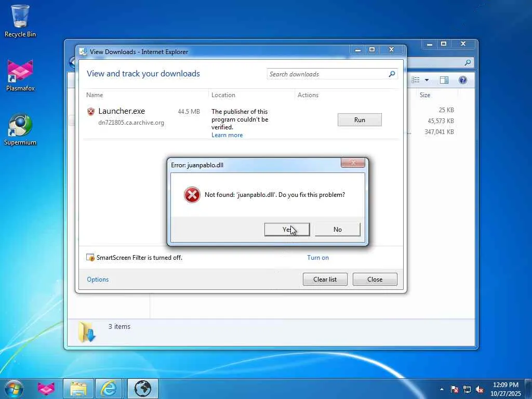Screen dimensions: 532x399
Task: Click the red error icon in dialog
Action: (192, 195)
